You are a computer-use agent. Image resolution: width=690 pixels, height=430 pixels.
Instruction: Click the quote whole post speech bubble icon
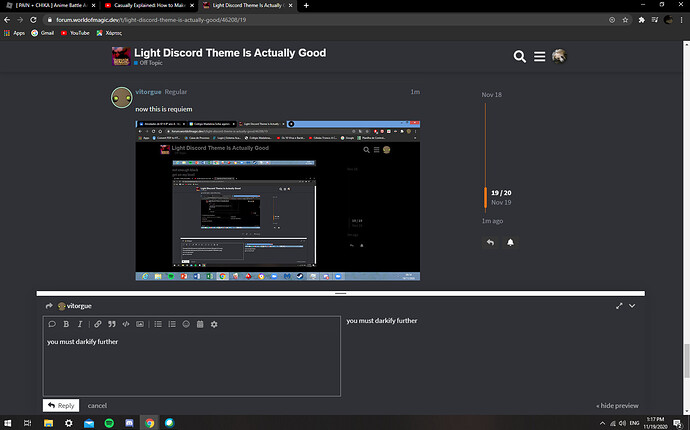(52, 324)
